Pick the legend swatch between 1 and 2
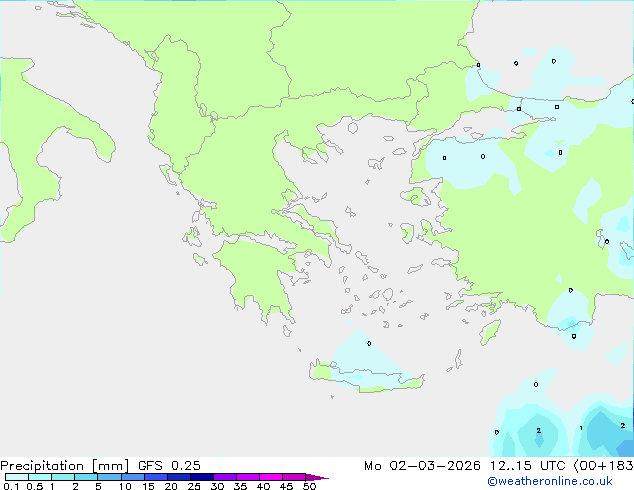 (63, 477)
